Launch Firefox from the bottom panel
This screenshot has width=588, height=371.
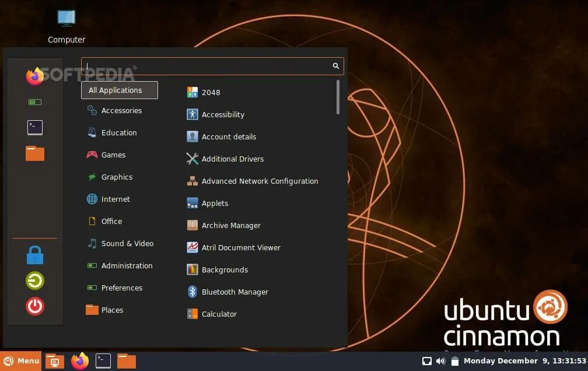click(x=80, y=361)
